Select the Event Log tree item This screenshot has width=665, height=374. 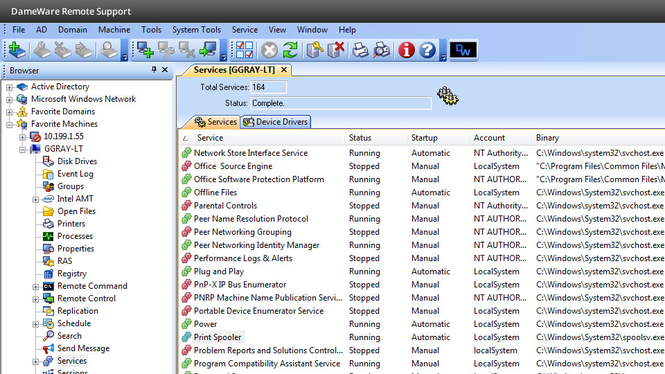pyautogui.click(x=75, y=174)
